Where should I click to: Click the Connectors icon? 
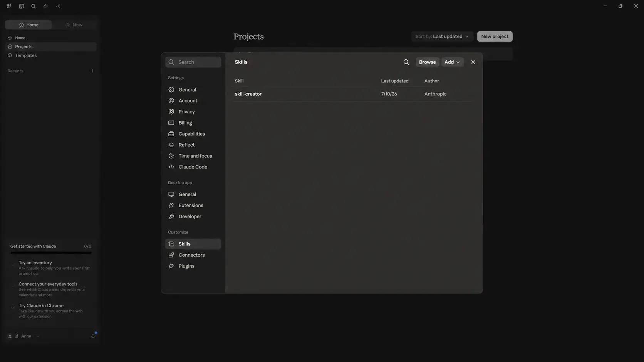pyautogui.click(x=171, y=255)
